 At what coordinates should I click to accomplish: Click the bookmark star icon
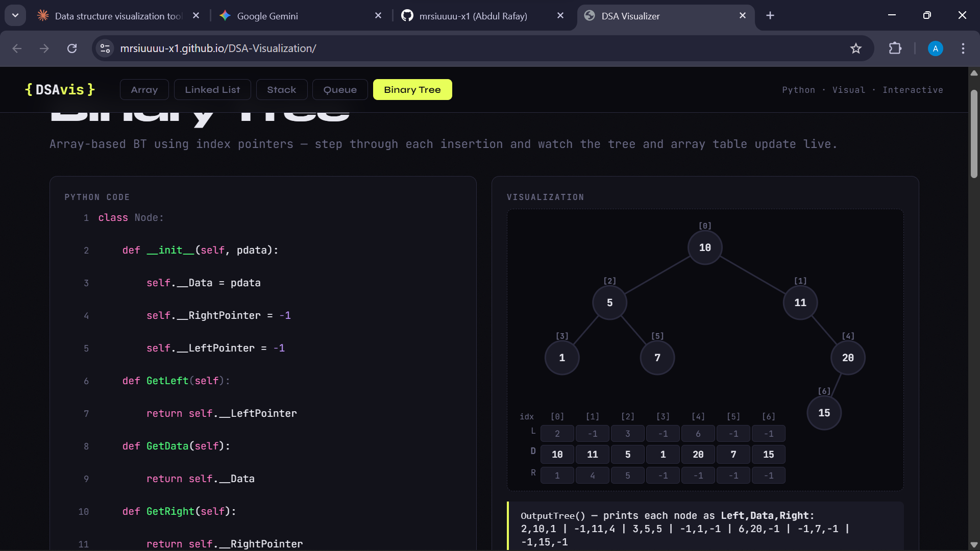click(x=855, y=48)
